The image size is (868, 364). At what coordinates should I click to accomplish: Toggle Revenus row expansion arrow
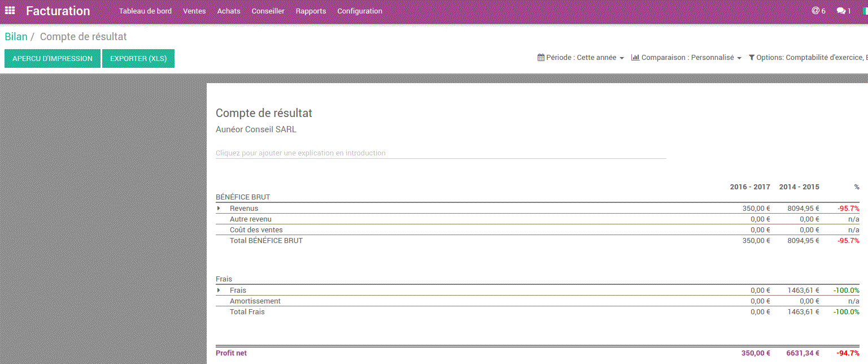tap(219, 208)
